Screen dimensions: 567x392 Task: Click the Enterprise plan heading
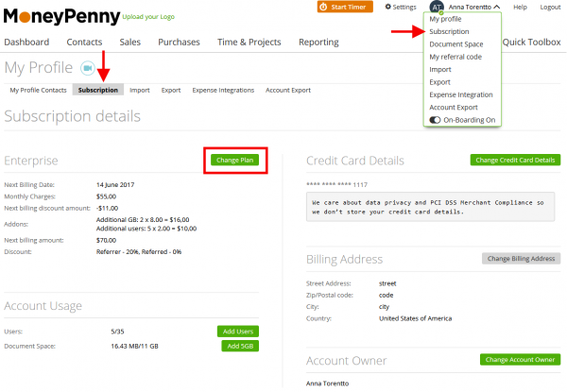coord(31,161)
